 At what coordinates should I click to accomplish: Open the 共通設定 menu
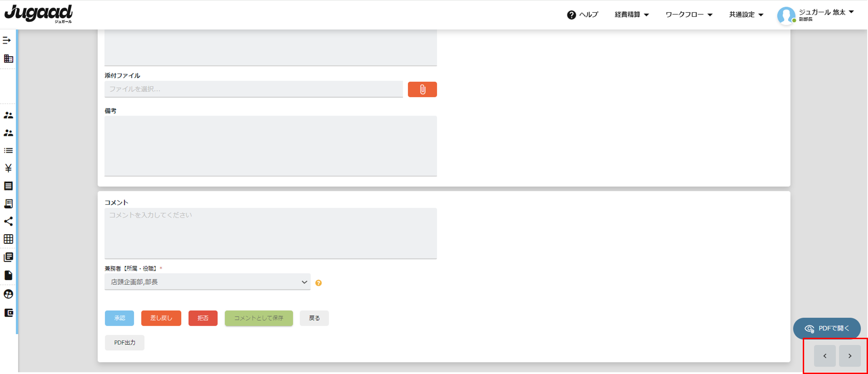pyautogui.click(x=746, y=14)
